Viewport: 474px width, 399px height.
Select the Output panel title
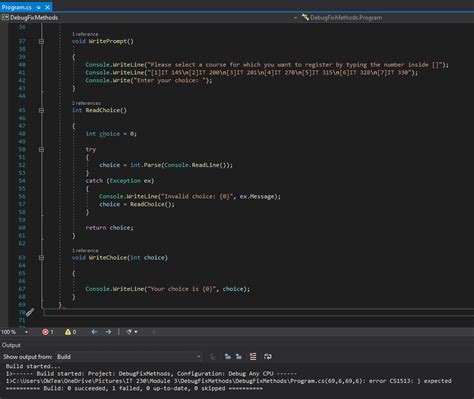[11, 345]
